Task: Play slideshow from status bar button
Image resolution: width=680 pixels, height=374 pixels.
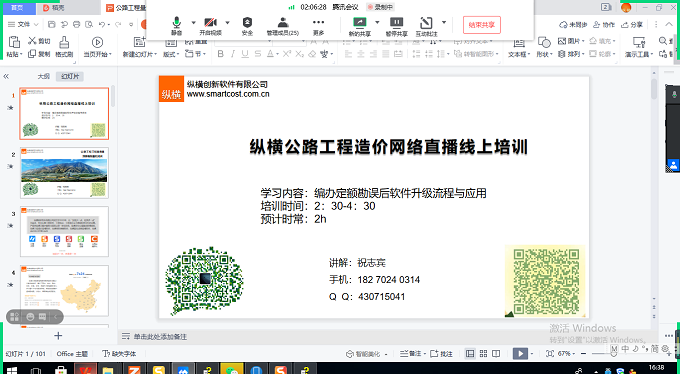Action: (x=520, y=354)
